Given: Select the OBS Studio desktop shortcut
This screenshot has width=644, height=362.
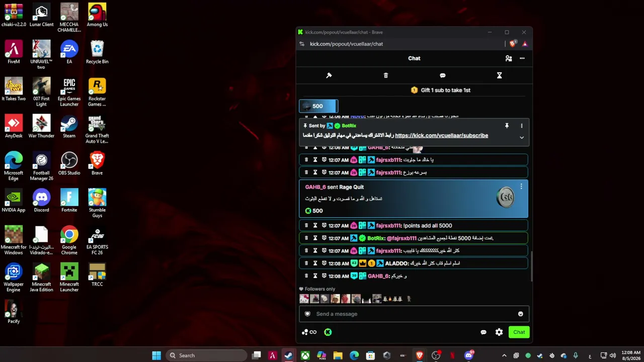Looking at the screenshot, I should point(69,164).
